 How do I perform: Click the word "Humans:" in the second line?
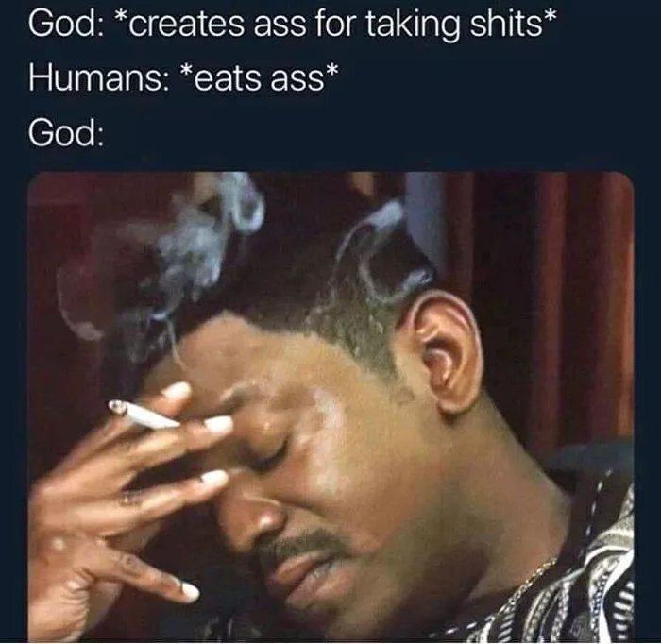click(x=97, y=78)
